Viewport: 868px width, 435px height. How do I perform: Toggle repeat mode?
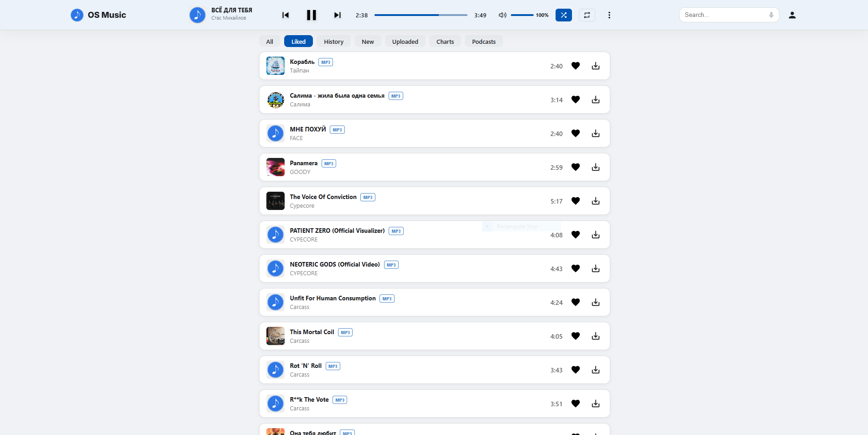[x=587, y=15]
